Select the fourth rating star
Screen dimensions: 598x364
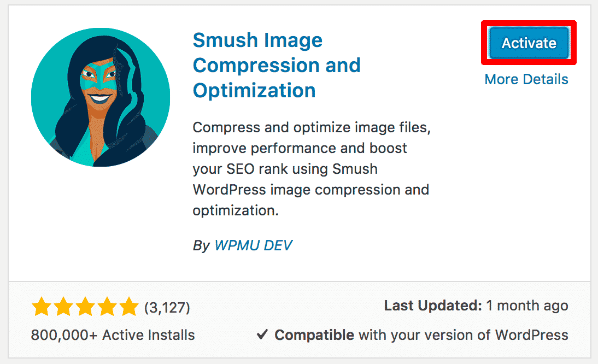coord(107,307)
